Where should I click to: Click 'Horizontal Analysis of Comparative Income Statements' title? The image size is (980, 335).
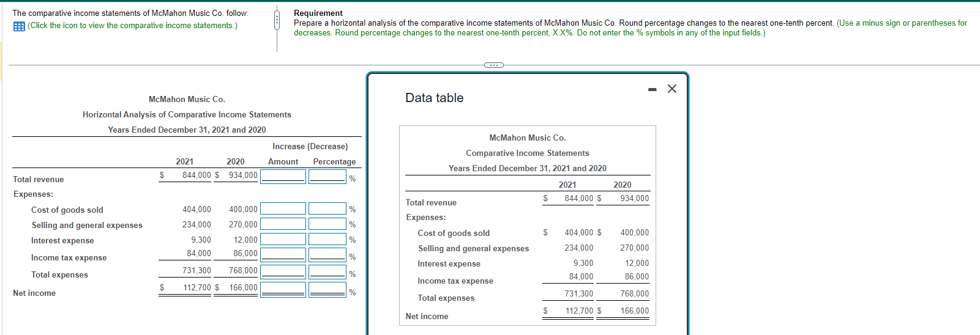click(187, 114)
